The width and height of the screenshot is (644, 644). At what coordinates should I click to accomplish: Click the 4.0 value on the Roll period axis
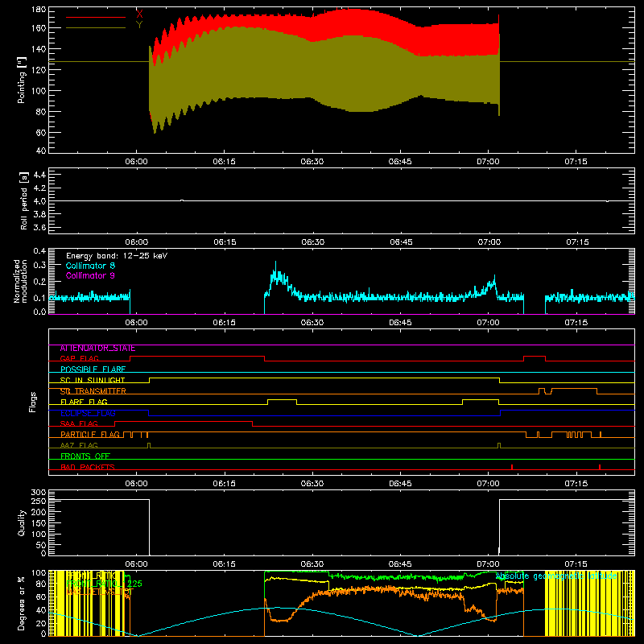click(x=39, y=201)
